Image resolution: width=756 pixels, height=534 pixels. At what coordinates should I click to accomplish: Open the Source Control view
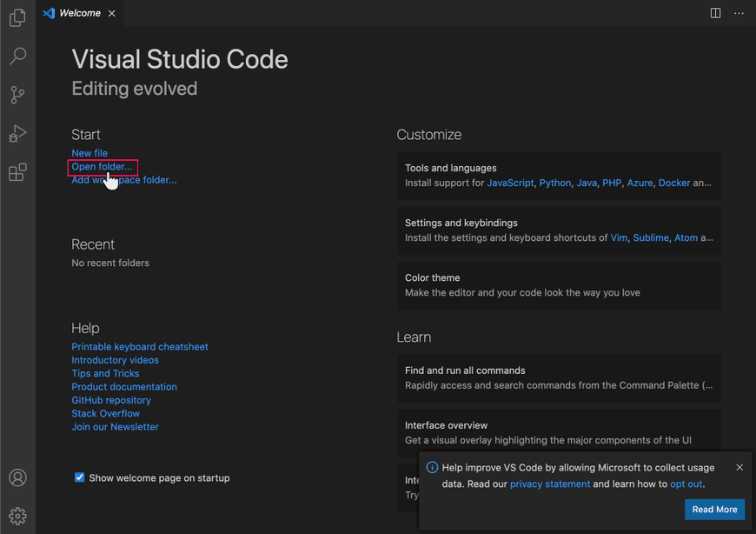point(17,95)
